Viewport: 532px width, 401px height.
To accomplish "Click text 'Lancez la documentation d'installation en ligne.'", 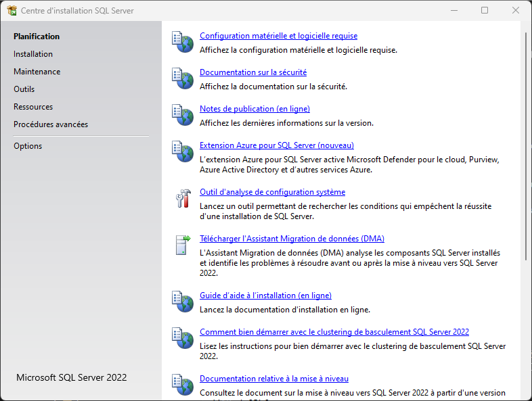I will click(285, 310).
